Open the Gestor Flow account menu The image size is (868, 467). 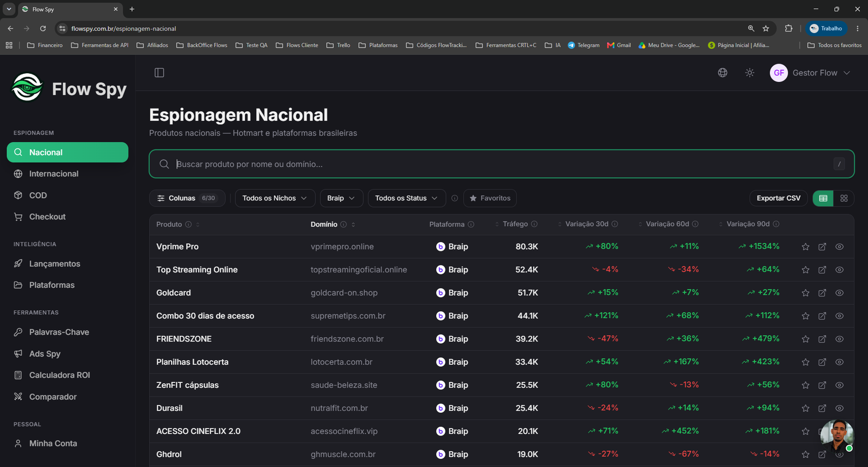(810, 73)
